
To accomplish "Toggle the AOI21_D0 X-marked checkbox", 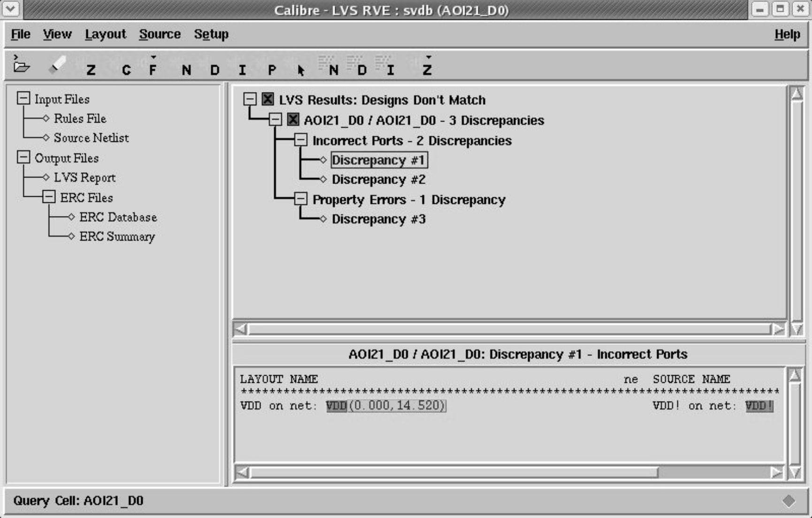I will [x=293, y=119].
